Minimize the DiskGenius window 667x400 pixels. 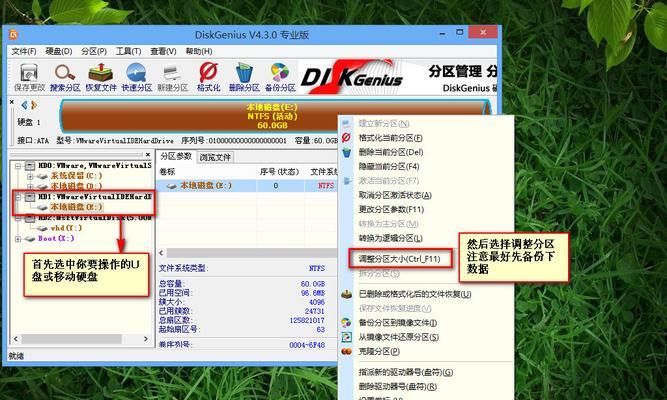coord(443,32)
